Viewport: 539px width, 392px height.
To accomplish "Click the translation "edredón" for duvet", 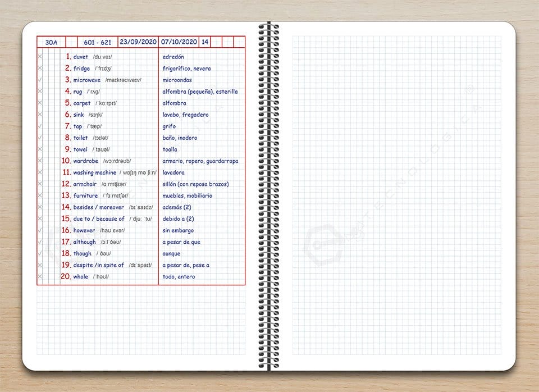I will pyautogui.click(x=172, y=56).
